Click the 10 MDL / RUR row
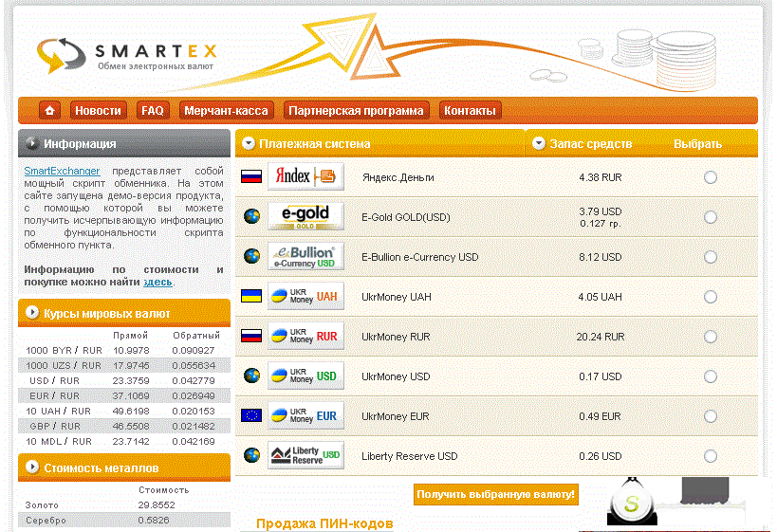The image size is (777, 532). point(124,441)
